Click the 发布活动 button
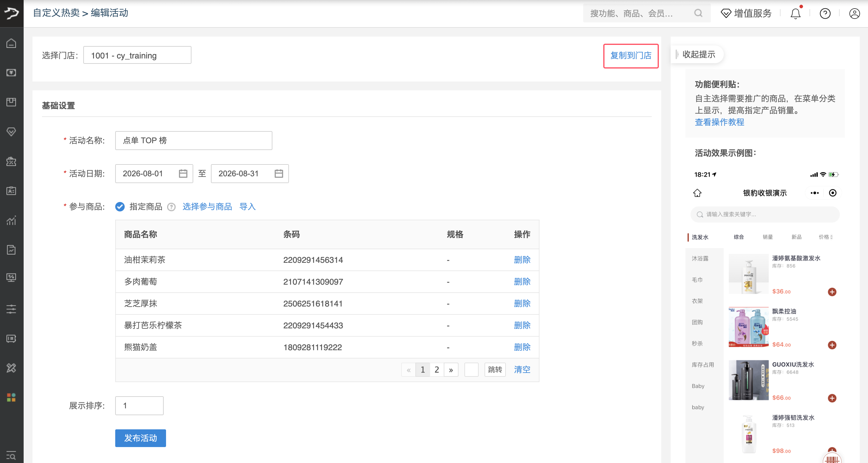 point(141,438)
